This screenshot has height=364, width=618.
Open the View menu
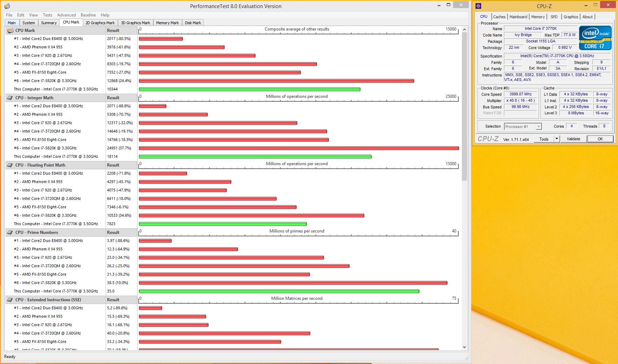click(x=33, y=15)
